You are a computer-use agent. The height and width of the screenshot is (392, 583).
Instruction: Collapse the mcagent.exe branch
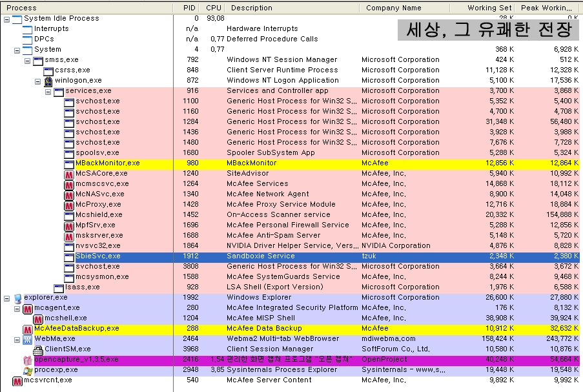[x=17, y=309]
